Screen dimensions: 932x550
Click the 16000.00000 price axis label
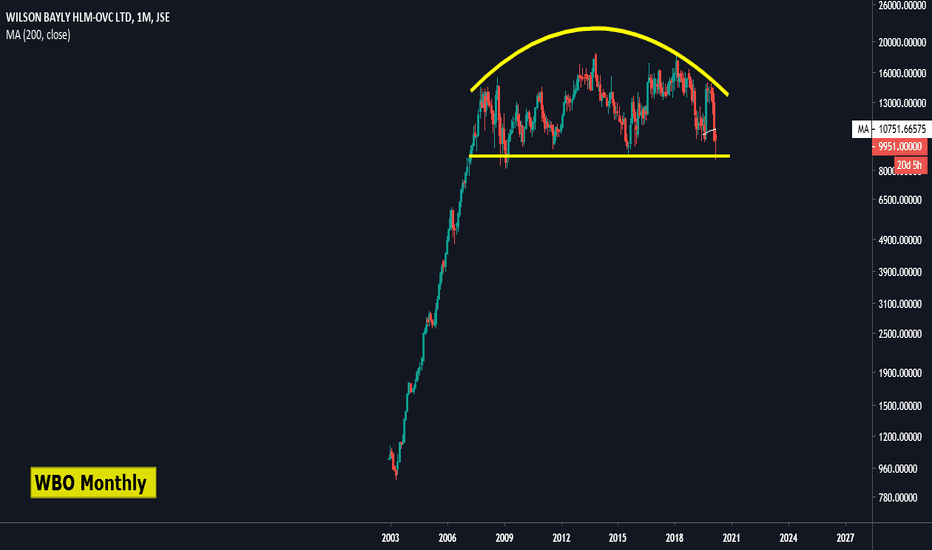(902, 73)
